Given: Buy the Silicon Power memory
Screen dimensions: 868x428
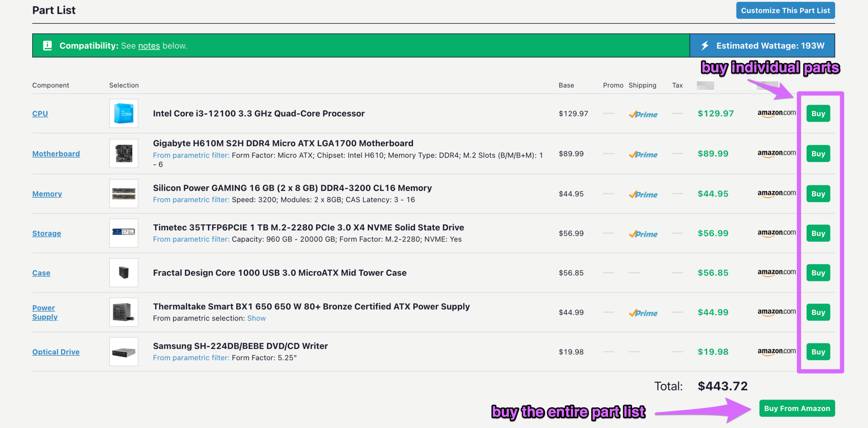Looking at the screenshot, I should pos(818,193).
